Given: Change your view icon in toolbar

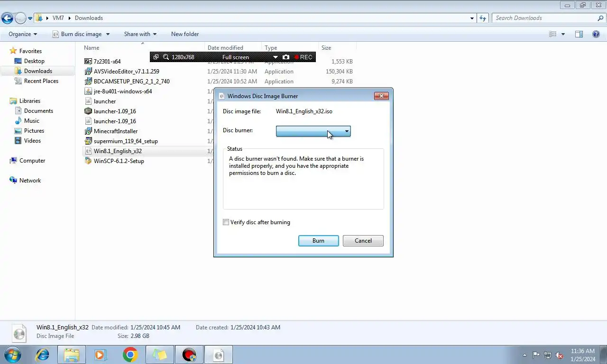Looking at the screenshot, I should 552,34.
